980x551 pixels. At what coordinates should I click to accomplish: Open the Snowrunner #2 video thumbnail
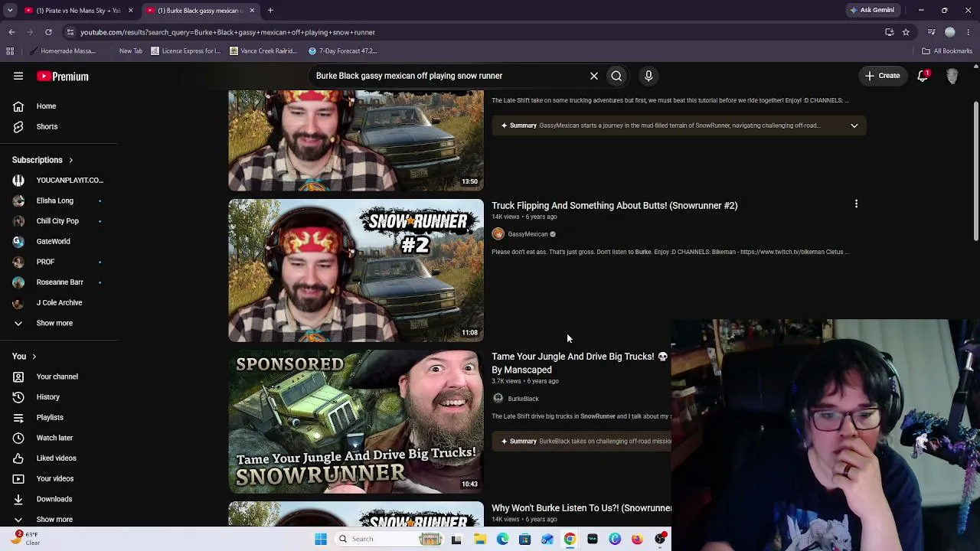click(x=356, y=271)
